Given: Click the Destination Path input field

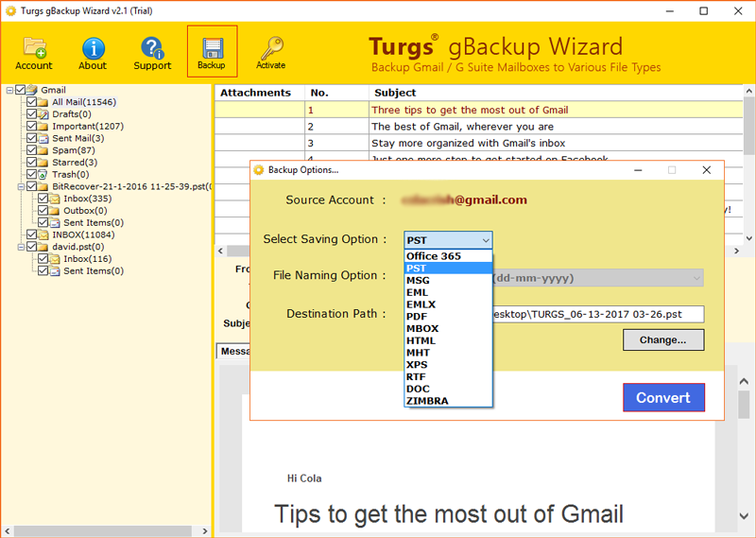Looking at the screenshot, I should [x=598, y=314].
